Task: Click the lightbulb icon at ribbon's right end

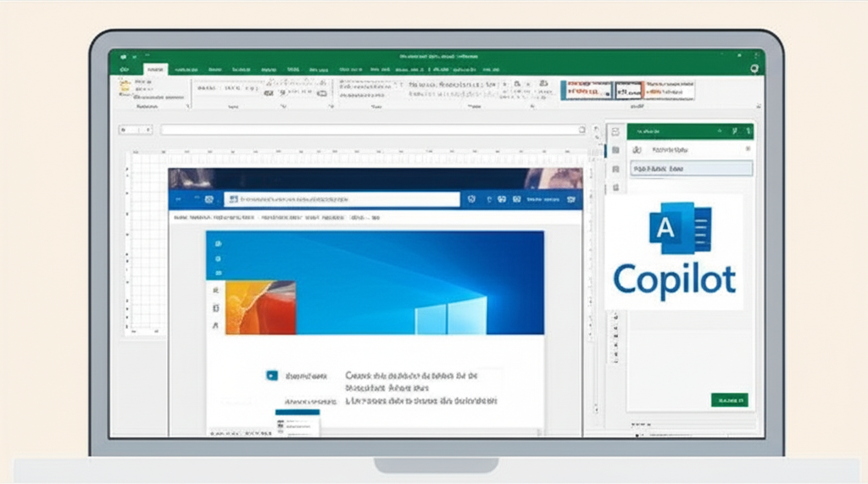Action: click(x=754, y=69)
